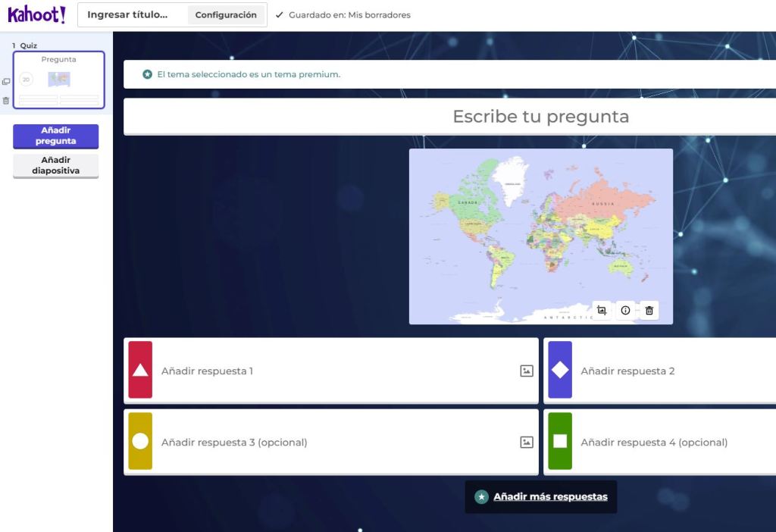
Task: Click the Kahoot! logo
Action: 36,14
